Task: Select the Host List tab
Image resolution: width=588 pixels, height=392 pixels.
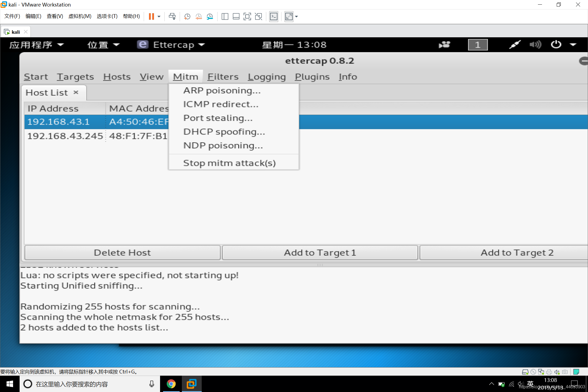Action: click(54, 93)
